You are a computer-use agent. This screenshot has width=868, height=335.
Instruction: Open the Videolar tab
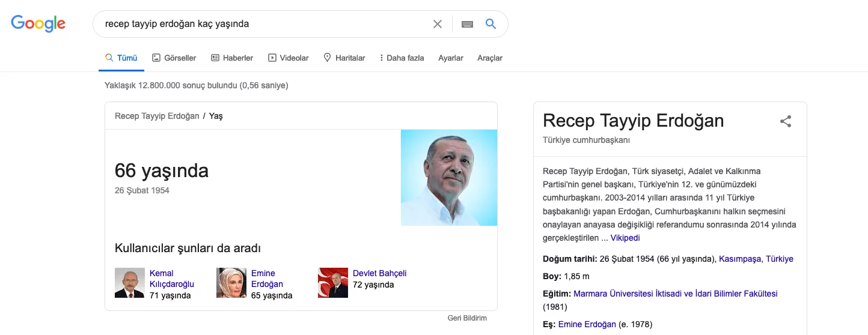tap(289, 58)
